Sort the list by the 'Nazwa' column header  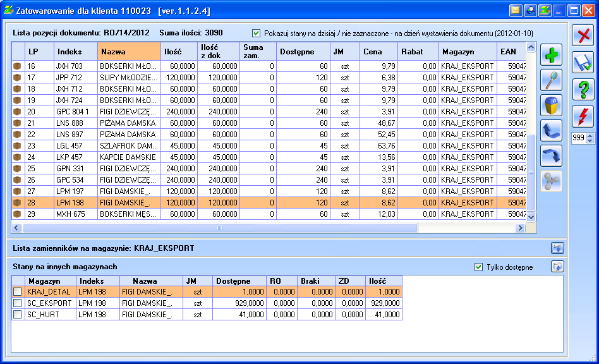tap(129, 52)
